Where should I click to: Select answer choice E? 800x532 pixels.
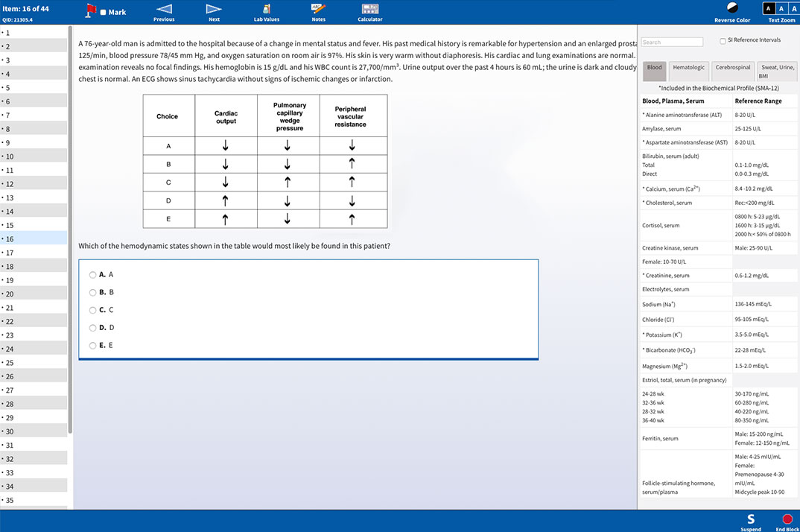92,346
